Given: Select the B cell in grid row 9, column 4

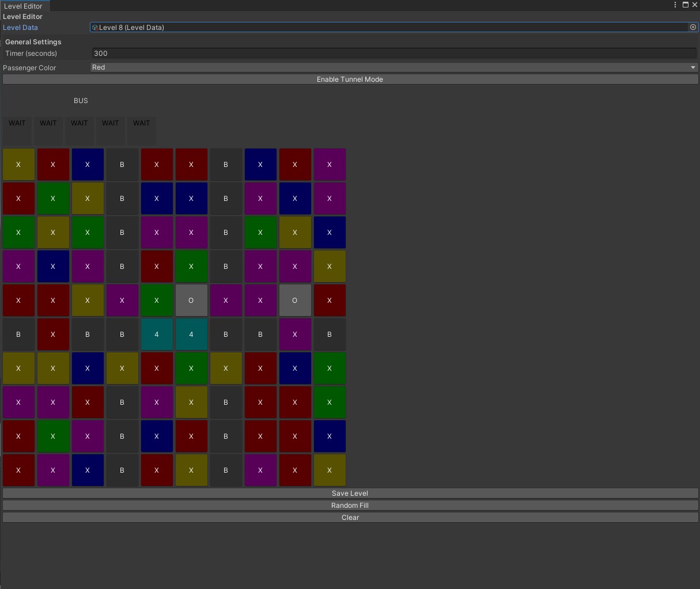Looking at the screenshot, I should tap(122, 436).
